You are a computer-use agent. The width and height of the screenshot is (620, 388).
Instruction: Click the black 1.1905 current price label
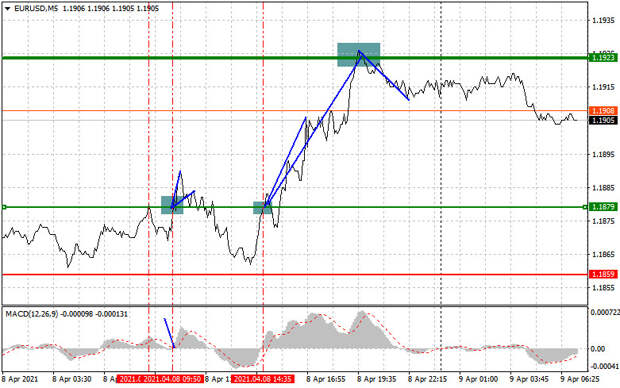603,120
